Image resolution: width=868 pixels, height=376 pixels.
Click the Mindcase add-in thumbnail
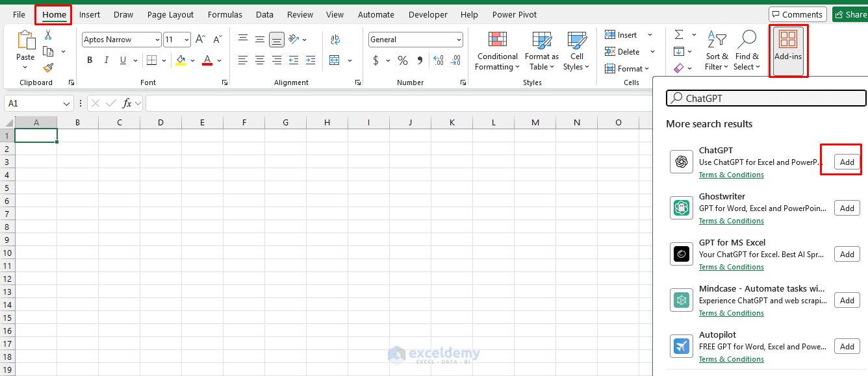click(x=682, y=300)
